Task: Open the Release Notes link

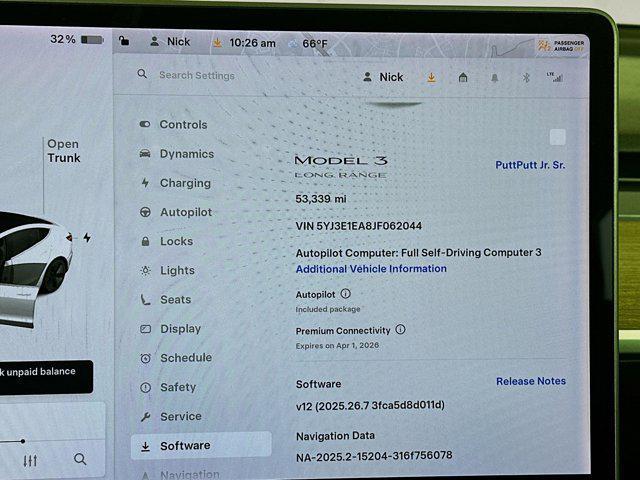Action: click(530, 381)
